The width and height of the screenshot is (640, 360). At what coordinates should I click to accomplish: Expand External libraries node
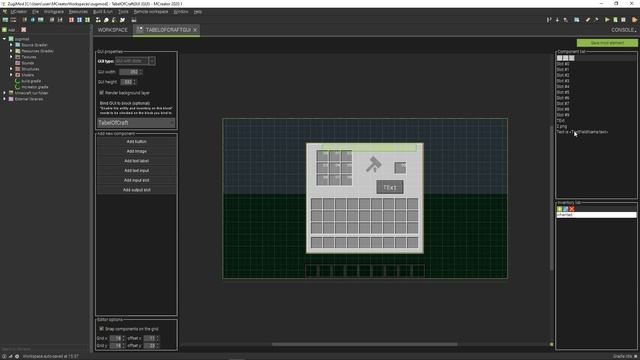click(x=4, y=99)
